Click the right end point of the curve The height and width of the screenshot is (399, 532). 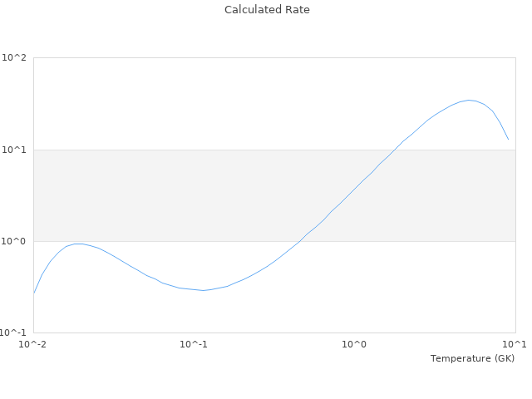pyautogui.click(x=508, y=139)
